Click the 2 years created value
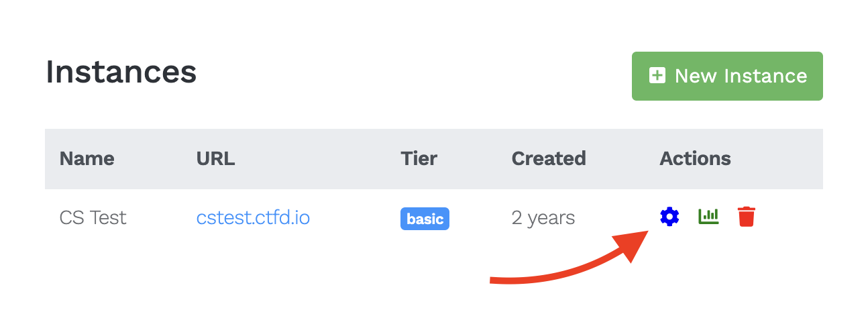The height and width of the screenshot is (310, 868). click(x=543, y=217)
